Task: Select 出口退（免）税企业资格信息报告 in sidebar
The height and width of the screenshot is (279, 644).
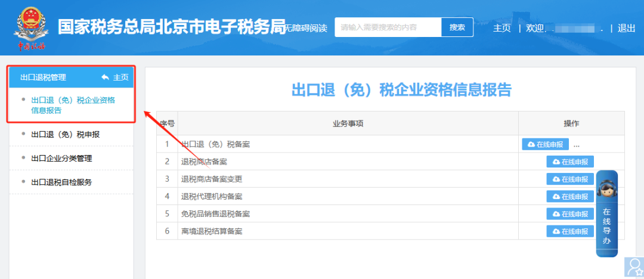Action: click(x=73, y=105)
